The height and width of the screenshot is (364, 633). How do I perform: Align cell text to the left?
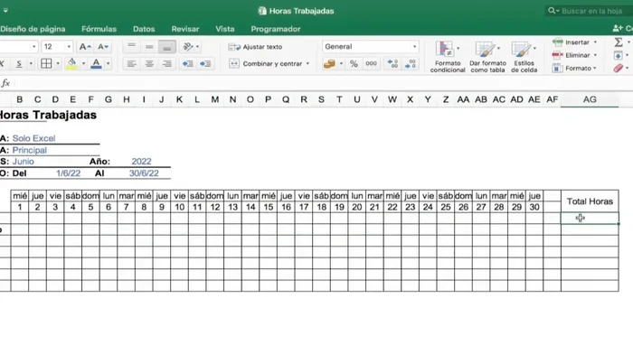(x=132, y=64)
